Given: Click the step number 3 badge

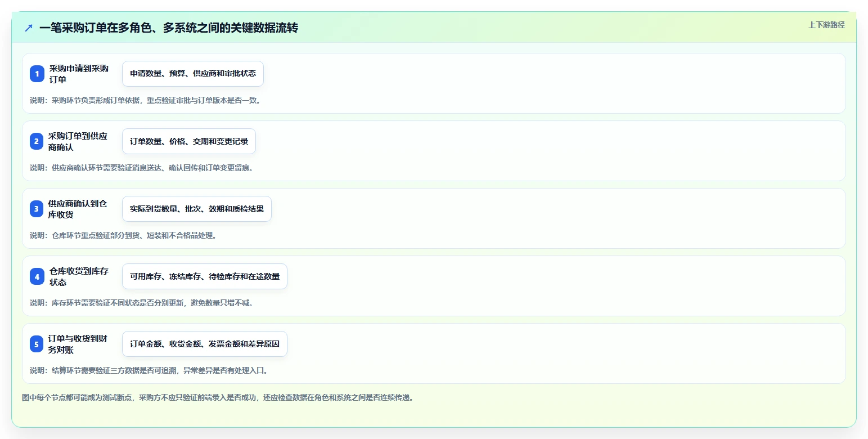Looking at the screenshot, I should (37, 209).
